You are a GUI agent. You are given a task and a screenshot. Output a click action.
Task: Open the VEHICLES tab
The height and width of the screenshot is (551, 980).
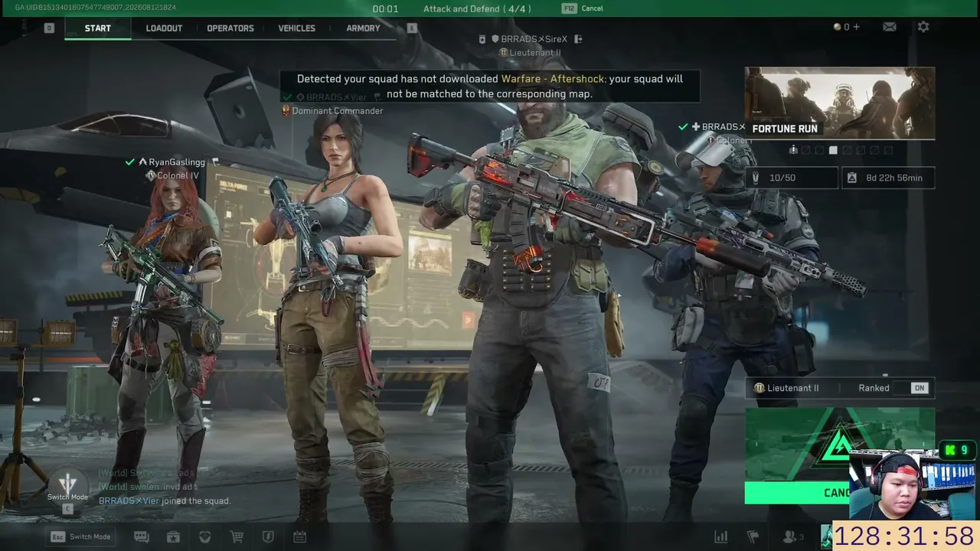[x=296, y=28]
